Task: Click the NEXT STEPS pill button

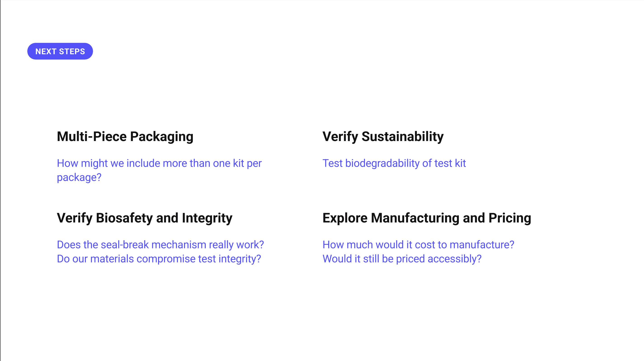Action: (60, 51)
